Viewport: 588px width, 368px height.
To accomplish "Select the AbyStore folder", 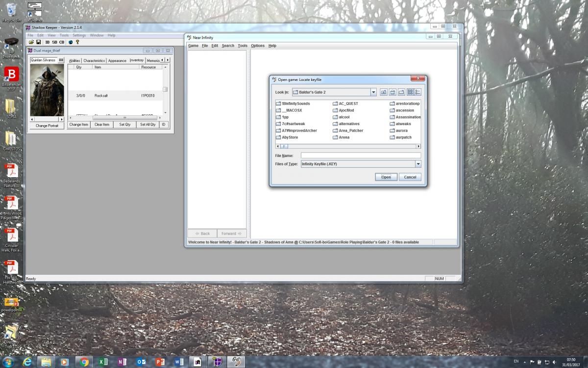I will point(287,137).
